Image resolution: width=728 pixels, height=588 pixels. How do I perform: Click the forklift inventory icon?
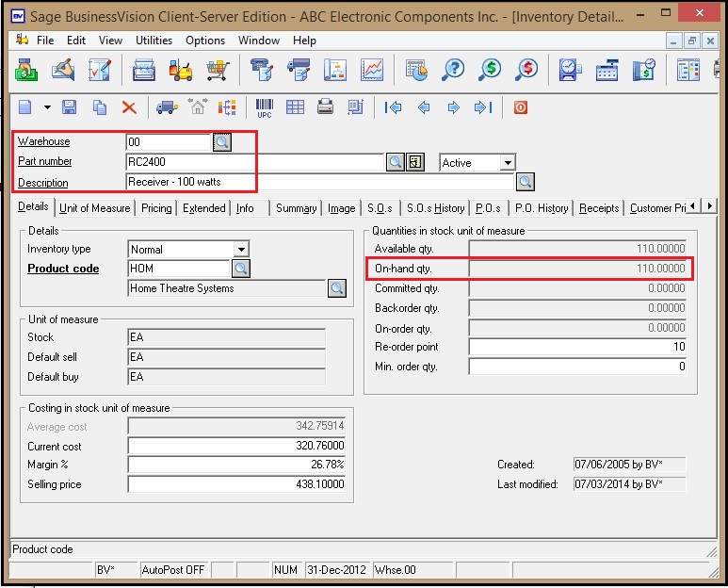[181, 70]
